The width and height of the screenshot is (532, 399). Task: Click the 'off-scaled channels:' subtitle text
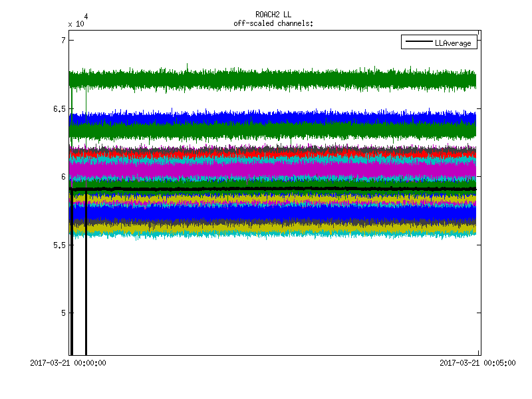pyautogui.click(x=273, y=23)
